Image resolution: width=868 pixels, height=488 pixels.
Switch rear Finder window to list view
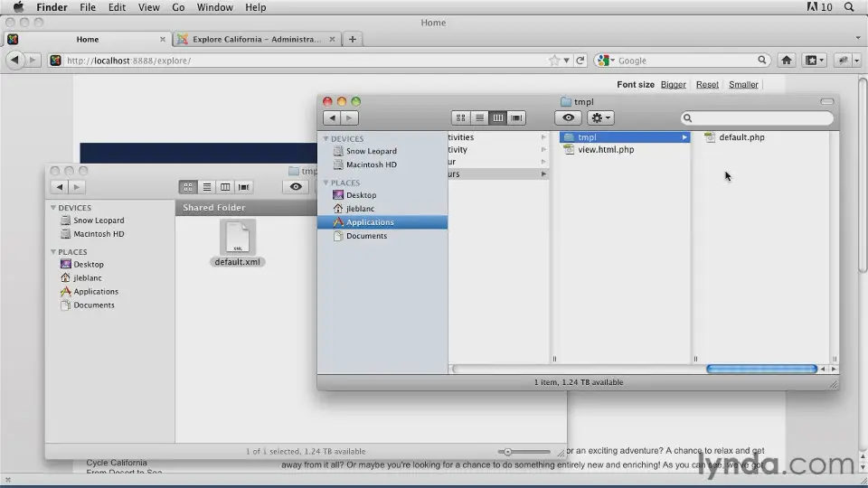pos(206,187)
